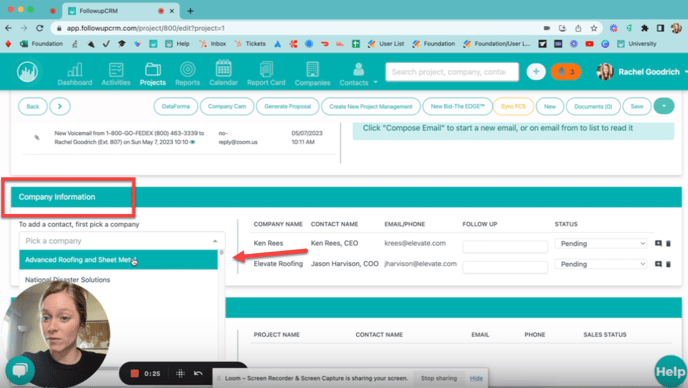Click the New Bid-The EDGE button

pos(457,106)
